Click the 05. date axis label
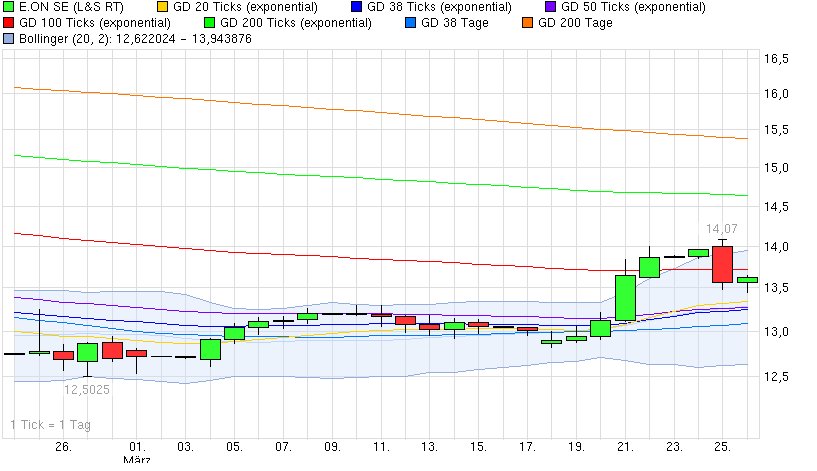This screenshot has height=471, width=817. coord(234,447)
